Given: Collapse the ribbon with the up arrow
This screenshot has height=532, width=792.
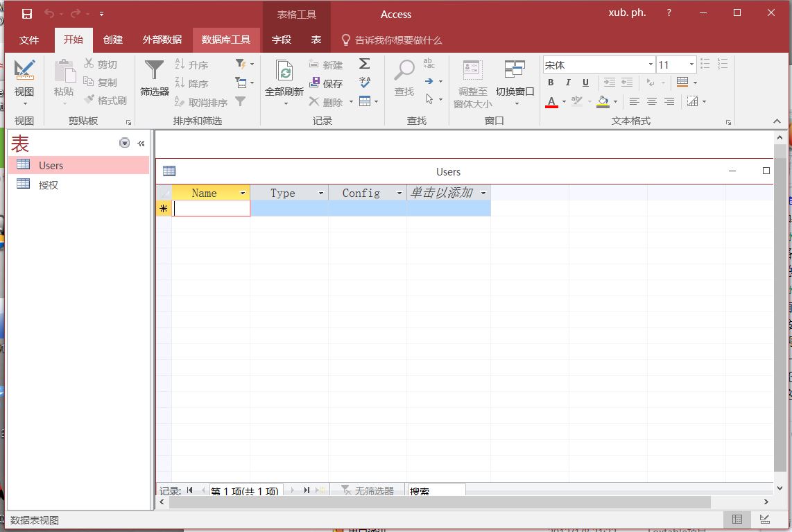Looking at the screenshot, I should click(777, 121).
